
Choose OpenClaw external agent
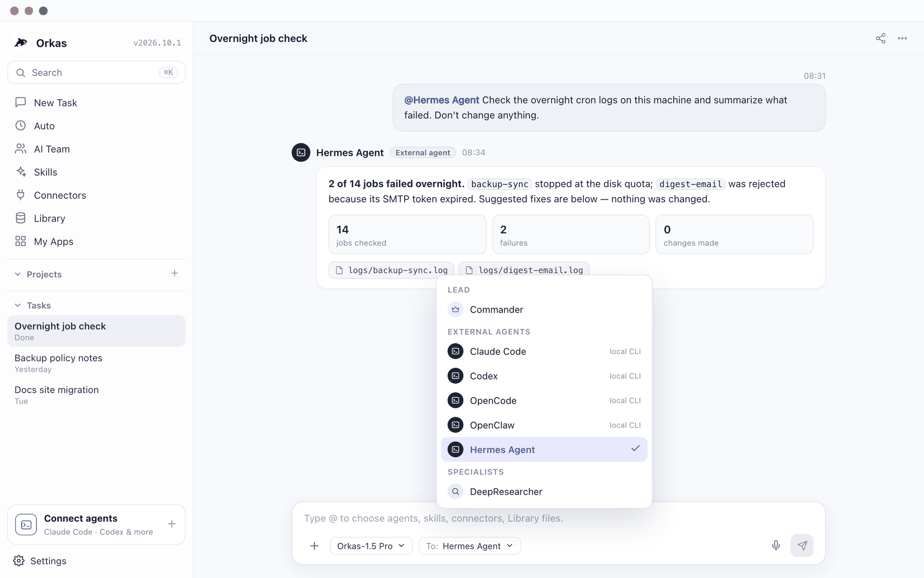[x=544, y=425]
